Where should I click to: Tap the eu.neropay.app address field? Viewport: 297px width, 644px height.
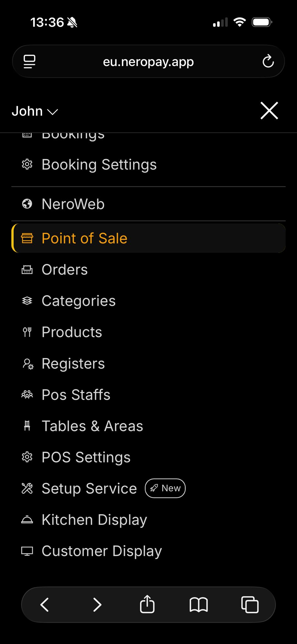(148, 62)
